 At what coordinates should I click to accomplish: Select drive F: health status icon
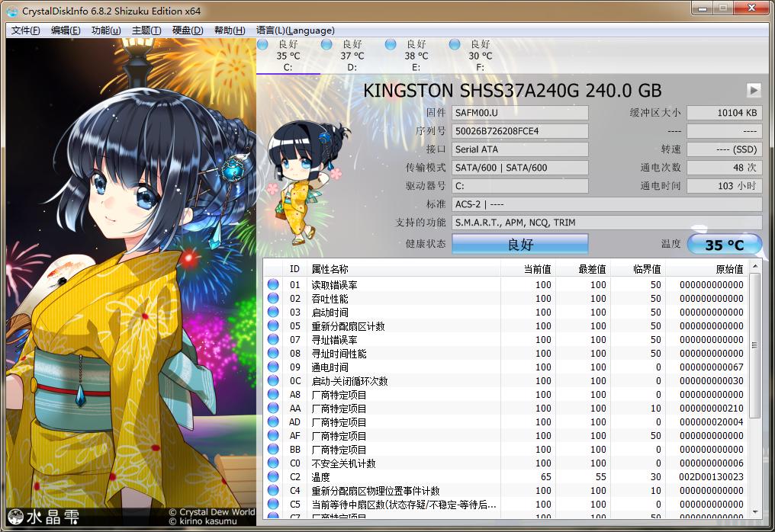pyautogui.click(x=455, y=44)
